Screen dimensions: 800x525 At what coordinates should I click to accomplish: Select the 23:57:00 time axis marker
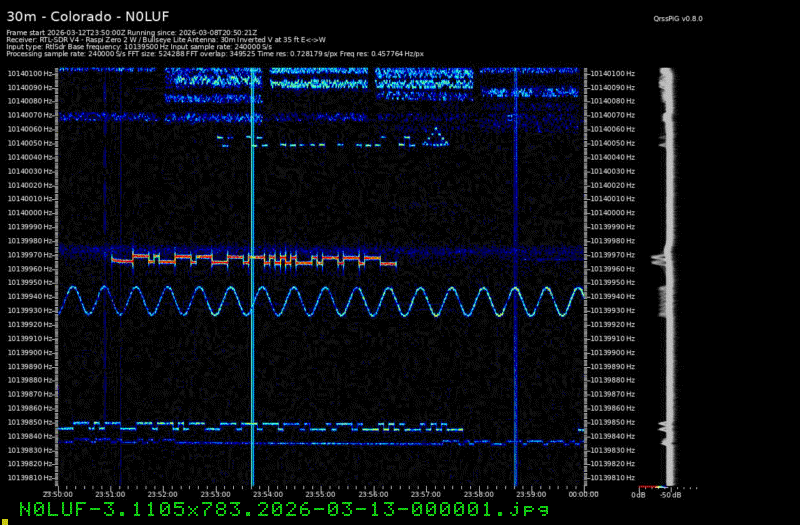[425, 493]
